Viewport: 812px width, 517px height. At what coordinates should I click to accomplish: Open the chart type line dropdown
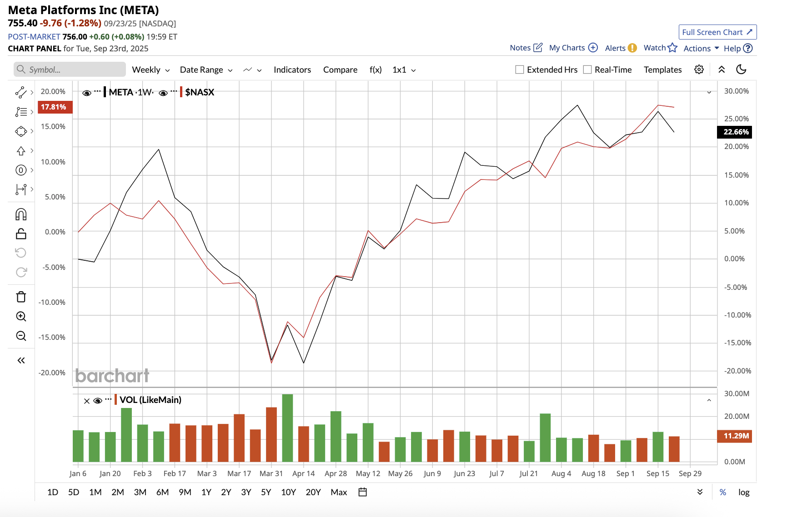tap(252, 70)
